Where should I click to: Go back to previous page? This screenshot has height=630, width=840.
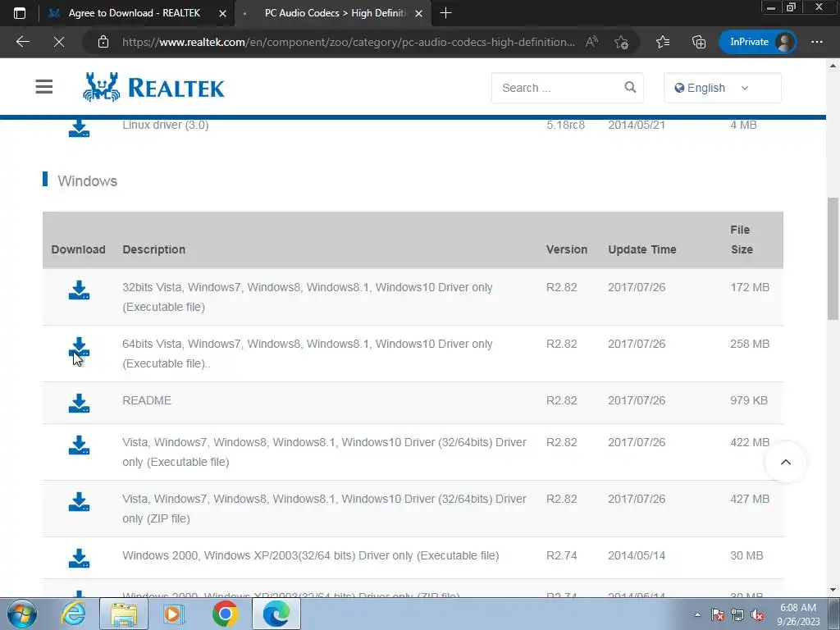point(22,42)
